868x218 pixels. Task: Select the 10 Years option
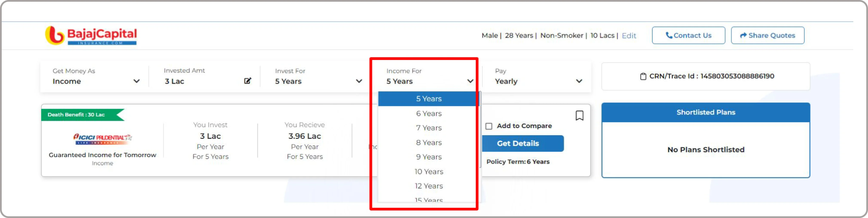tap(428, 172)
